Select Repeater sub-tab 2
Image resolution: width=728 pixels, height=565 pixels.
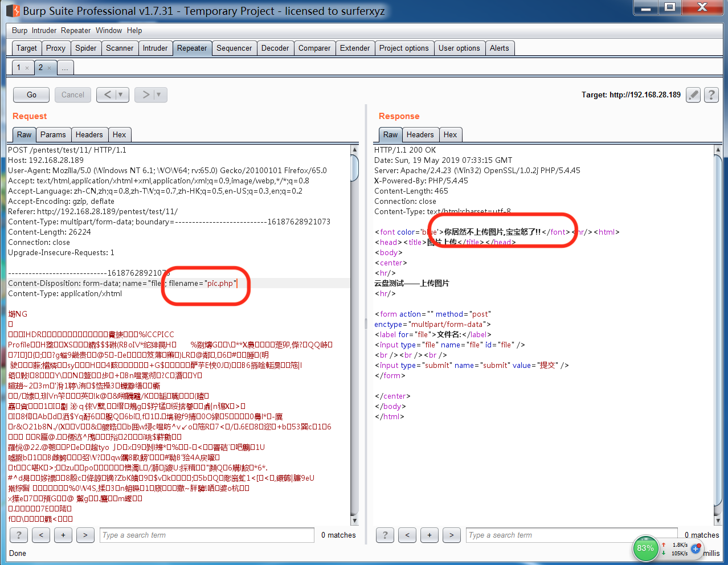click(45, 67)
